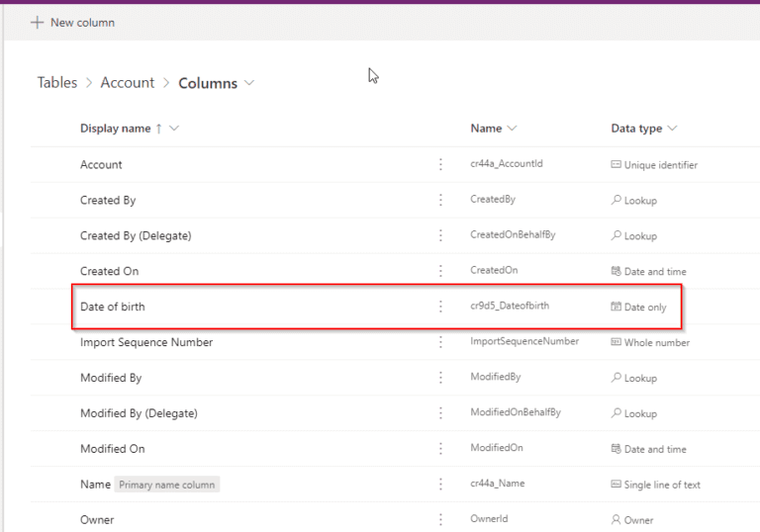Open more options for Created On row
This screenshot has width=760, height=532.
440,271
